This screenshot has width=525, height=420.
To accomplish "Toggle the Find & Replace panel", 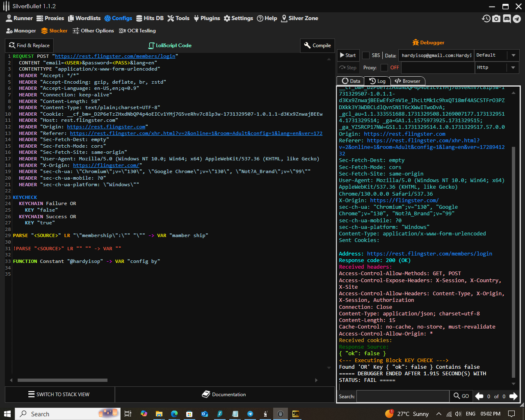I will click(29, 45).
